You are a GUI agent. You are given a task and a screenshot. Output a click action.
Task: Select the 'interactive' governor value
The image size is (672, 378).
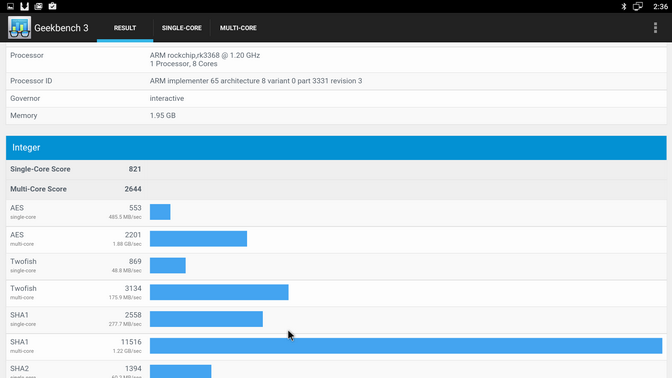[x=167, y=99]
